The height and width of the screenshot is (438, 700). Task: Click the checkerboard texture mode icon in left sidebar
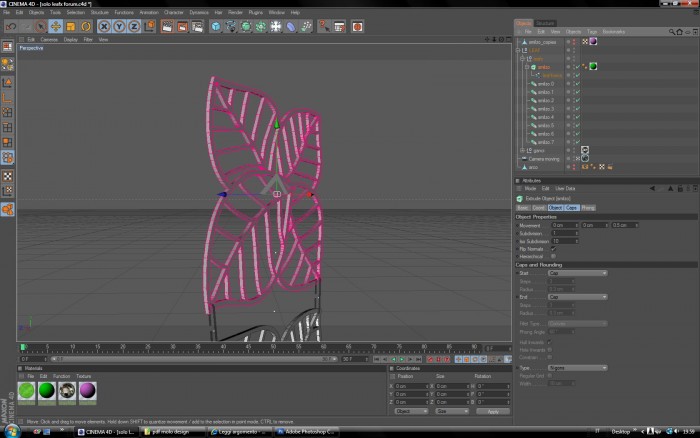point(8,176)
